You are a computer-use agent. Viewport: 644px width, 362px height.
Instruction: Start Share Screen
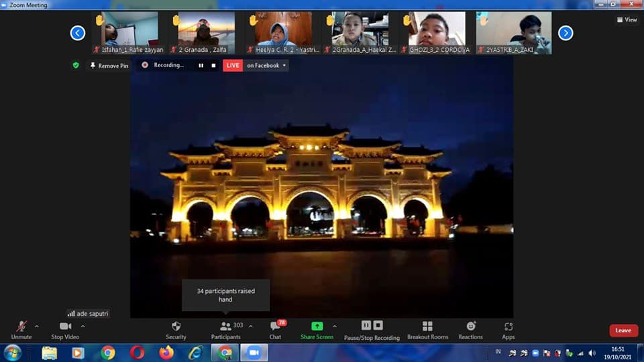coord(317,330)
